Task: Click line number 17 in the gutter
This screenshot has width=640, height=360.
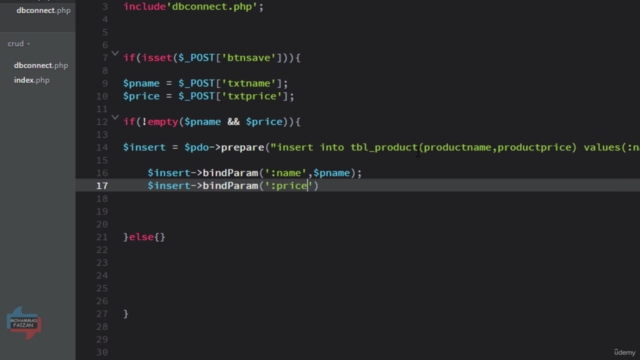Action: point(102,186)
